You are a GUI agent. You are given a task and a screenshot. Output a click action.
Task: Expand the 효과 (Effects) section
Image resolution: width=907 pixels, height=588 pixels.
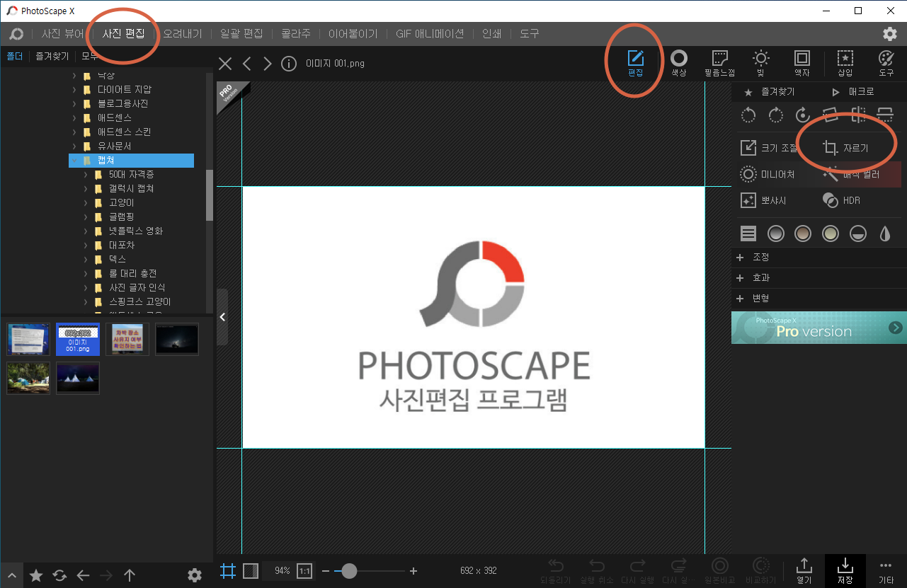818,278
